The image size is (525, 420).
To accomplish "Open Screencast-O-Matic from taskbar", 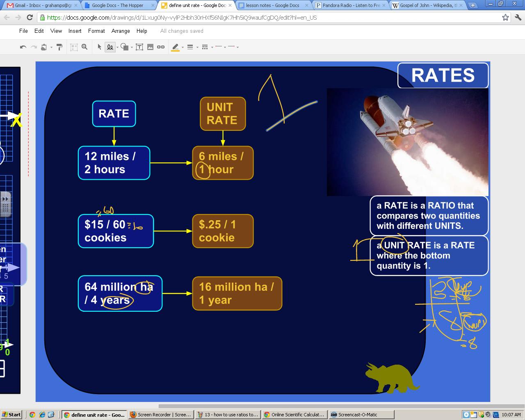I will tap(361, 415).
